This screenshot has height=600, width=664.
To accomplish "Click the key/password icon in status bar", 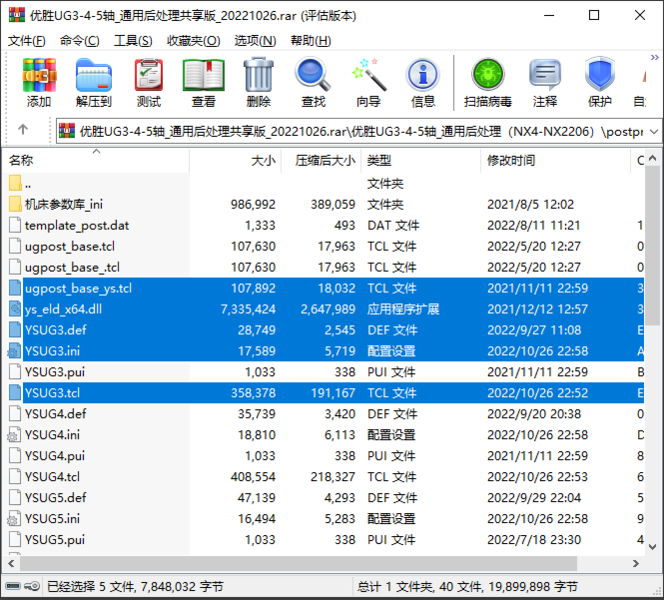I will point(32,586).
